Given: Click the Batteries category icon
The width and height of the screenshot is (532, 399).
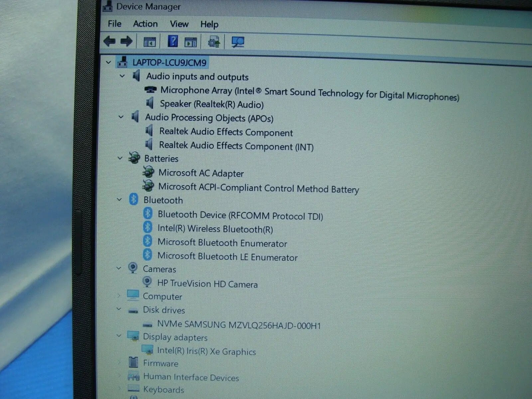Looking at the screenshot, I should click(x=134, y=158).
